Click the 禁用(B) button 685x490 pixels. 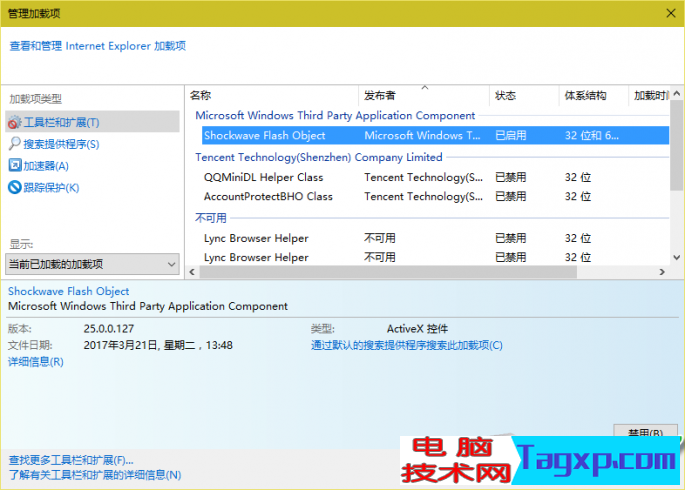[x=645, y=430]
